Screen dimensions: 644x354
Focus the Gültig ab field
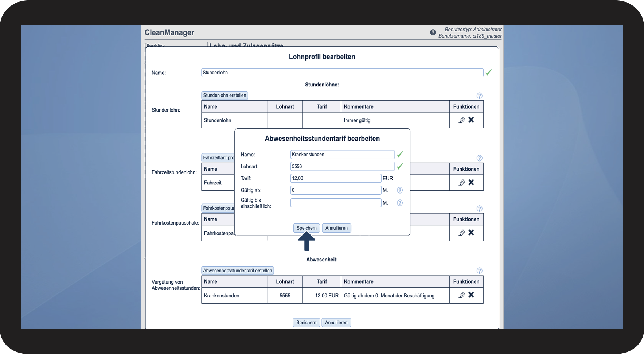pyautogui.click(x=336, y=190)
